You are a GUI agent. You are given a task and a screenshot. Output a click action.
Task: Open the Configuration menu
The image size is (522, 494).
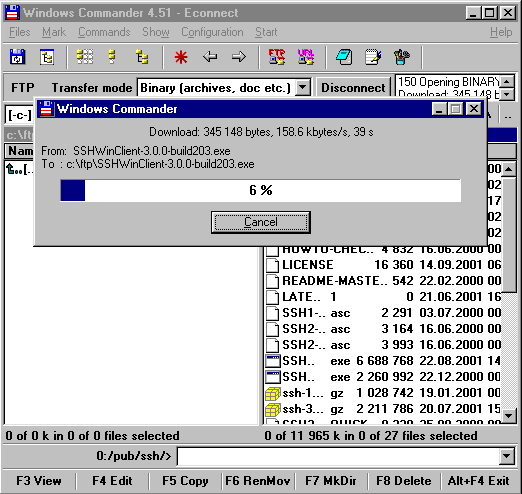[x=212, y=32]
